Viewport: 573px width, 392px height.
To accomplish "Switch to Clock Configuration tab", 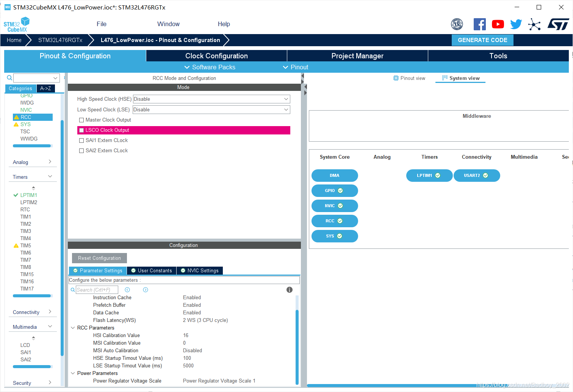I will point(216,56).
